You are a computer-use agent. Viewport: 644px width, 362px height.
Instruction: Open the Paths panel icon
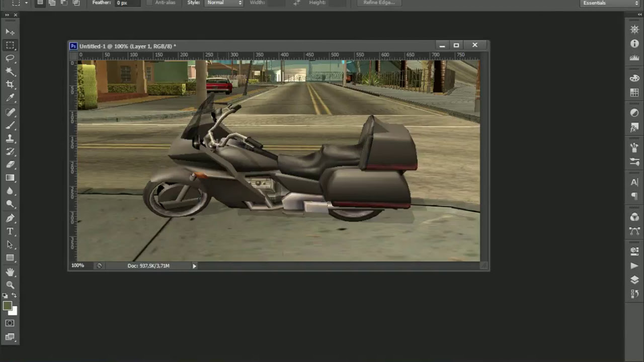(x=634, y=231)
